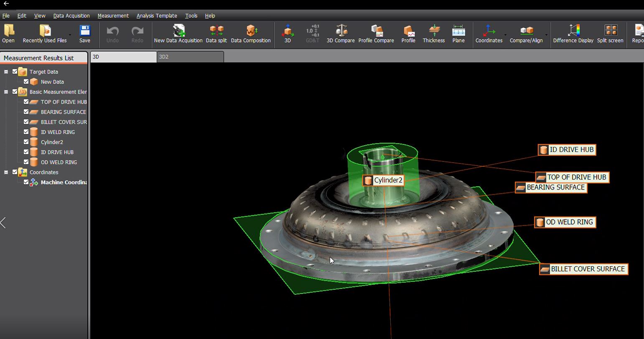Select Machine Coordinates tree item

64,182
